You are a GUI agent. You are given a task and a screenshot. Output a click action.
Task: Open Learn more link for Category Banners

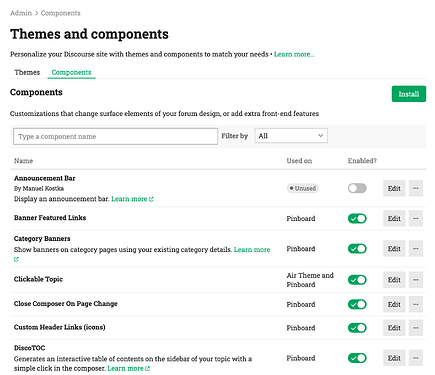[252, 250]
